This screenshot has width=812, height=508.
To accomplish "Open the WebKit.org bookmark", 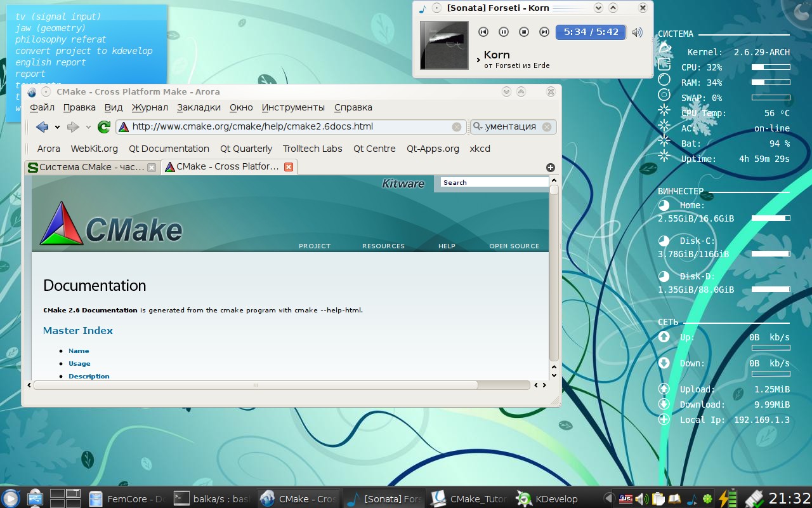I will point(95,149).
